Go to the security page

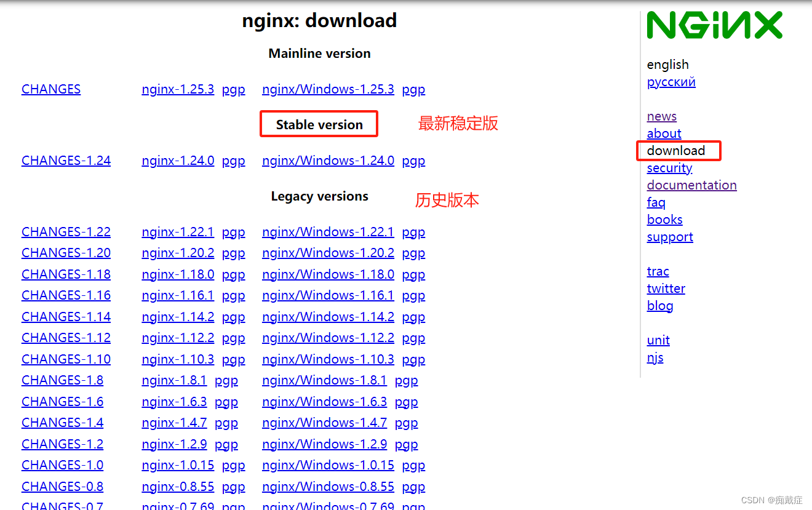[x=669, y=168]
